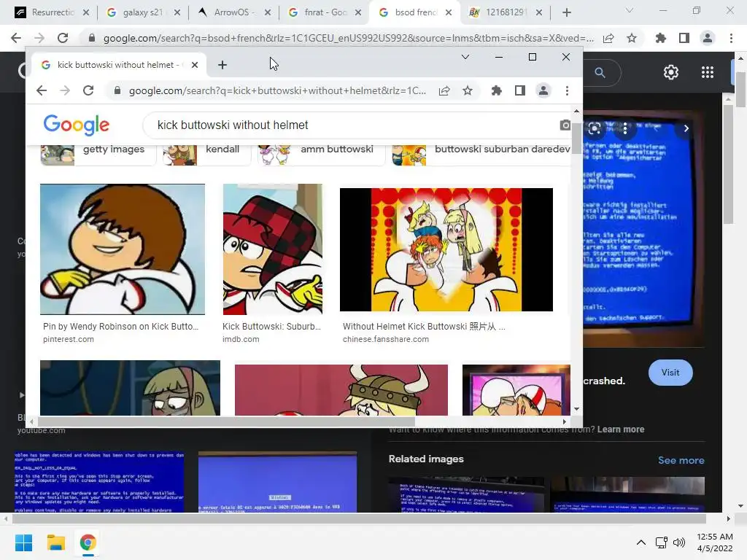
Task: Open side panel in the front Chrome window
Action: coord(519,90)
